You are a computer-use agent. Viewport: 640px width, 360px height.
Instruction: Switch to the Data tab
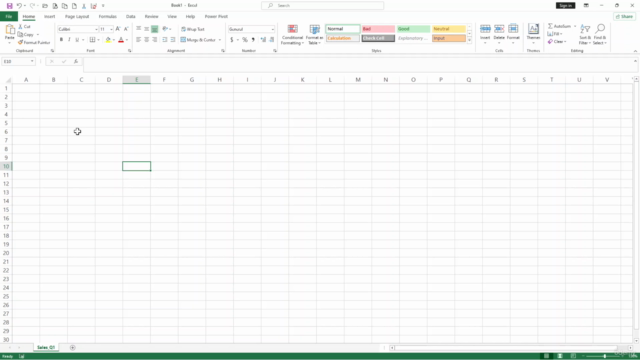coord(131,16)
